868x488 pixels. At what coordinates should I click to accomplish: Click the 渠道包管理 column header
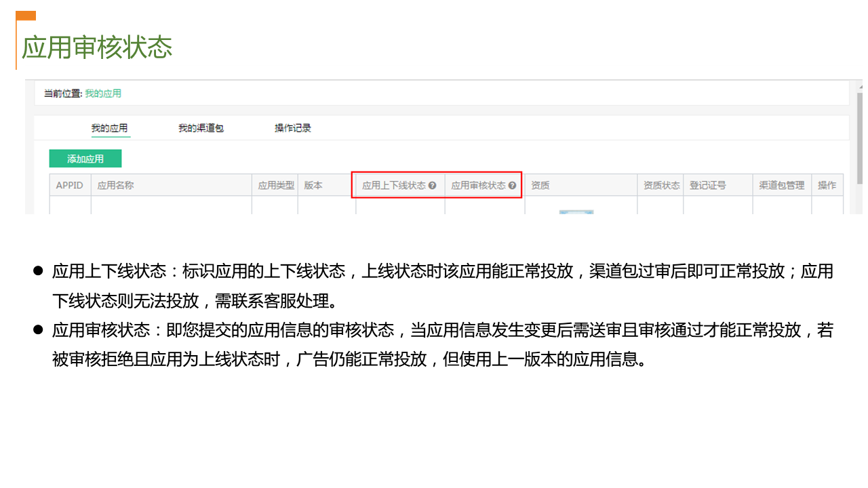[782, 185]
